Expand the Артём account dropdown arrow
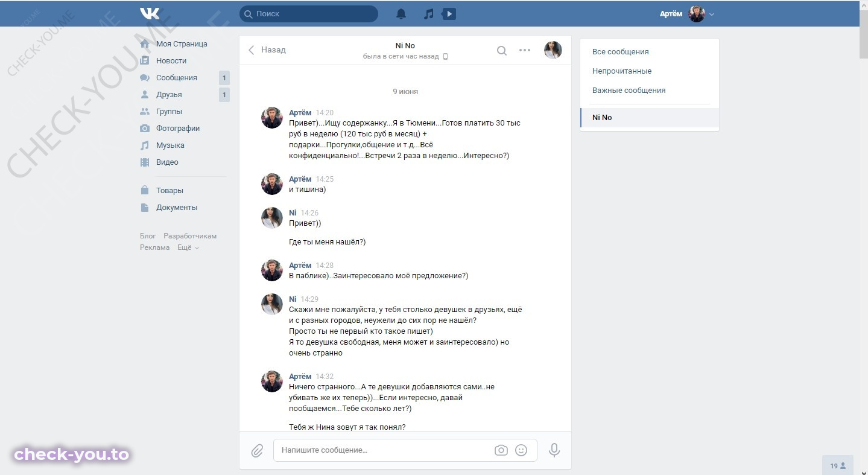This screenshot has height=475, width=868. coord(712,14)
